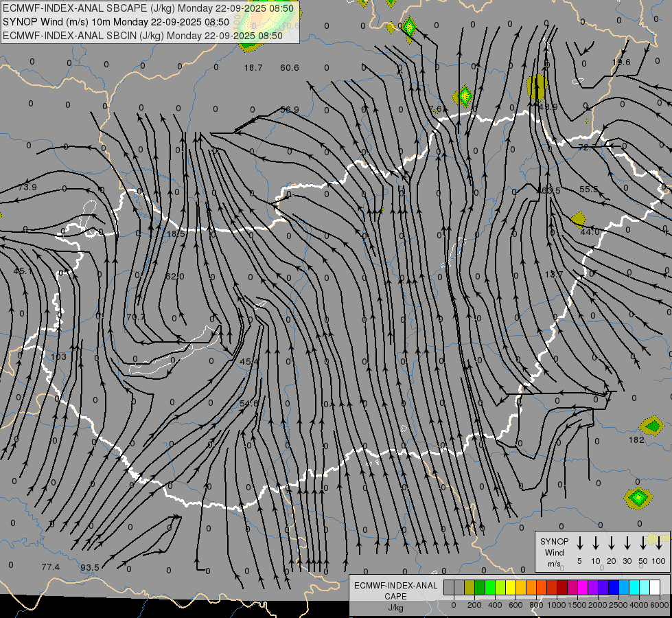Click the 800 tick label on CAPE scale
Viewport: 672px width, 618px height.
pyautogui.click(x=536, y=605)
